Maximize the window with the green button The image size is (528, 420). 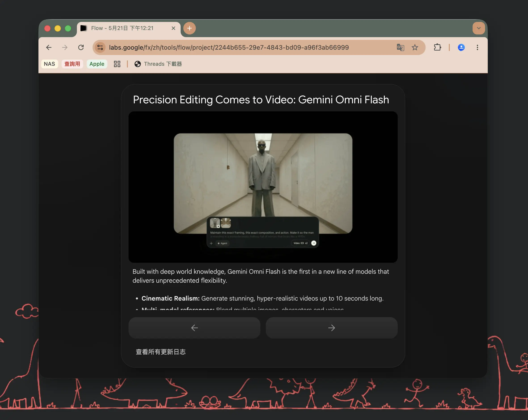pos(68,28)
